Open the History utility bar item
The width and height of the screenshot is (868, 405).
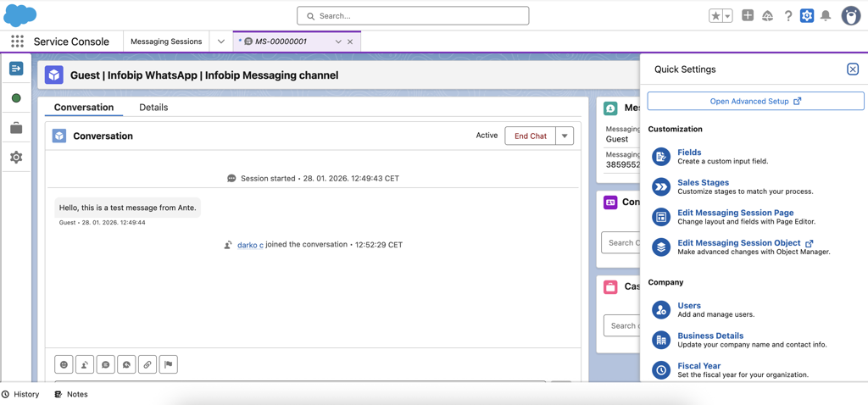pyautogui.click(x=20, y=395)
